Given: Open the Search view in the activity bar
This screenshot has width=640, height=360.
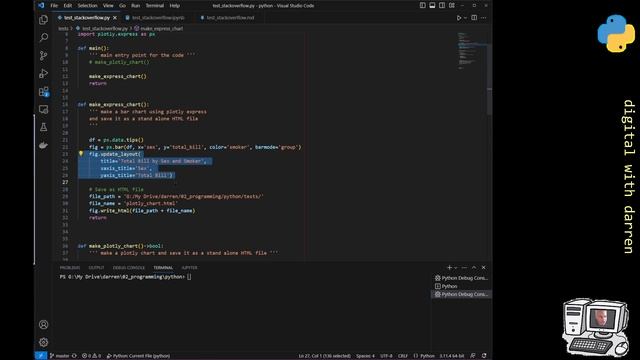Looking at the screenshot, I should 43,38.
